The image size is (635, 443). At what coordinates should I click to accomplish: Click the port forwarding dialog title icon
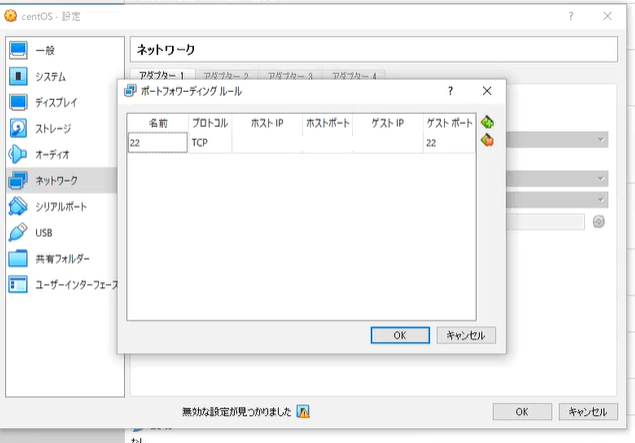(130, 91)
